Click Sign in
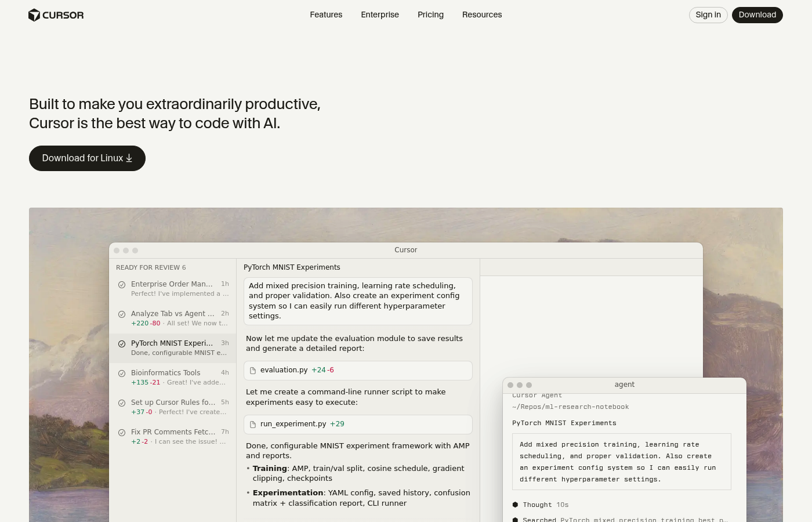 point(708,15)
